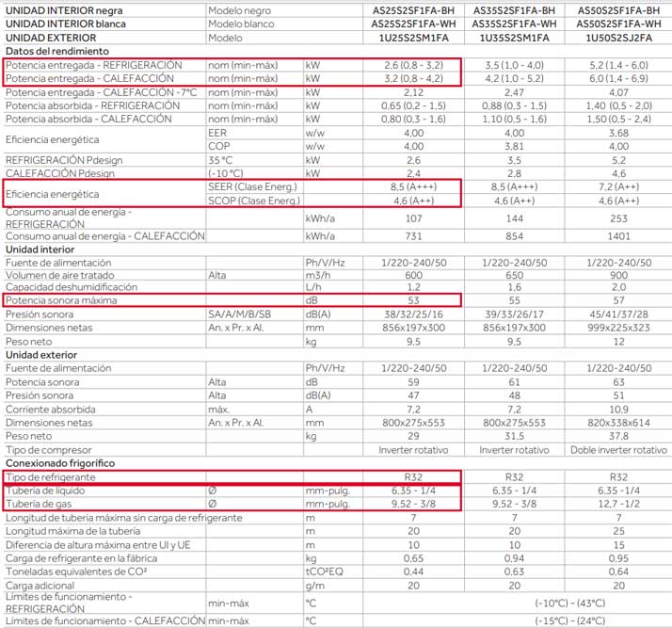Viewport: 672px width, 628px height.
Task: Click COP value '3,81'
Action: [514, 146]
